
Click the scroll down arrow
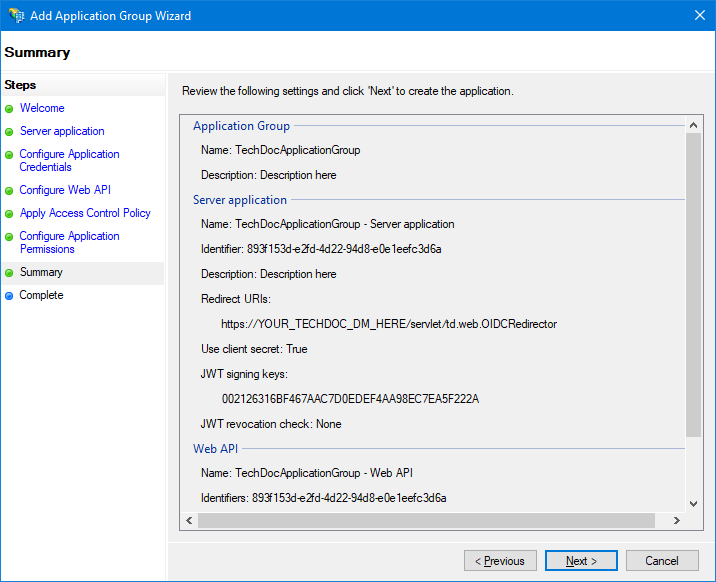pos(693,504)
